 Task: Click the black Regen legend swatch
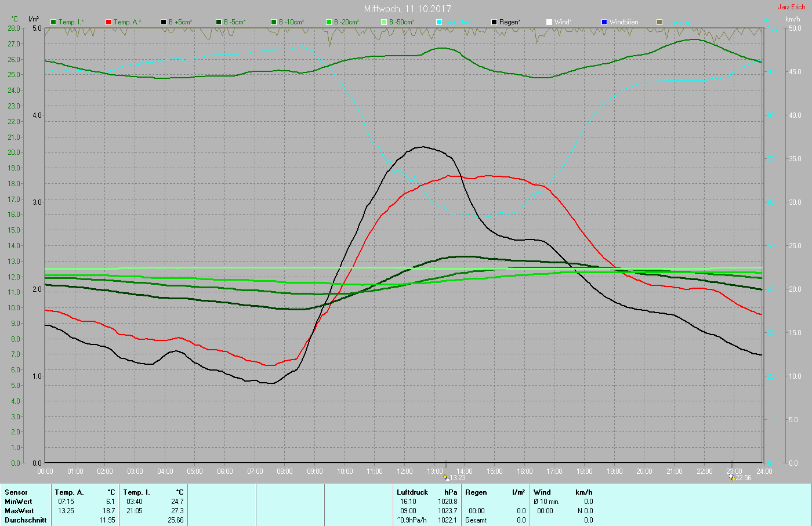tap(494, 22)
